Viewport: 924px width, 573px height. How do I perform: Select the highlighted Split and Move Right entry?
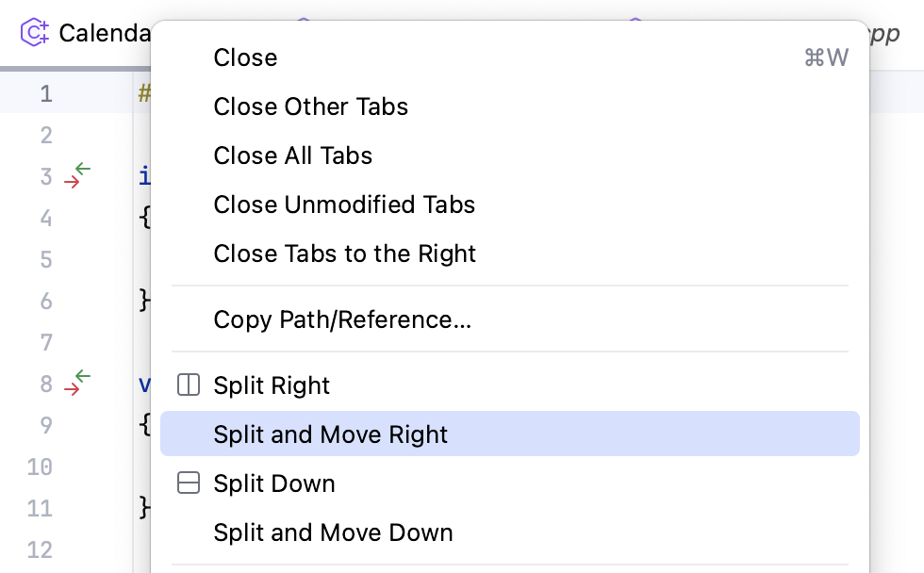click(x=331, y=434)
